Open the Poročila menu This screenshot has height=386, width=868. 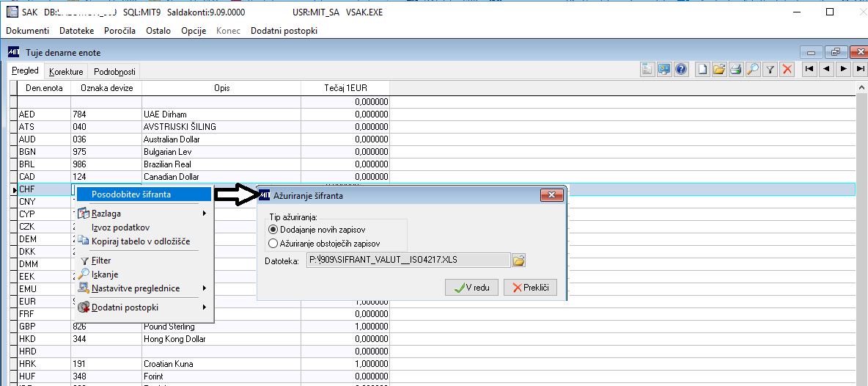pos(120,31)
